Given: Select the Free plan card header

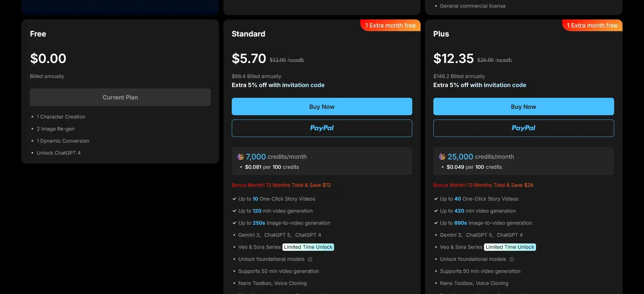Looking at the screenshot, I should tap(38, 34).
